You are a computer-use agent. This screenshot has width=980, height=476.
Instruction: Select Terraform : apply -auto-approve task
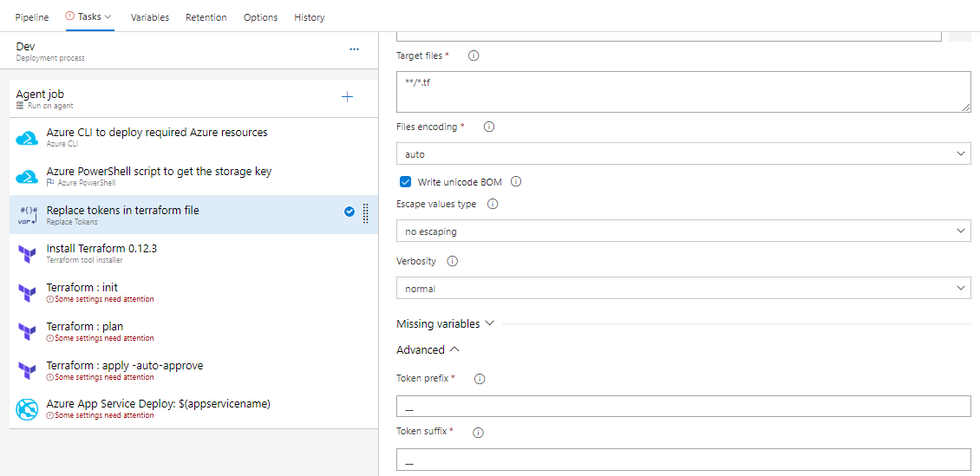click(x=193, y=370)
